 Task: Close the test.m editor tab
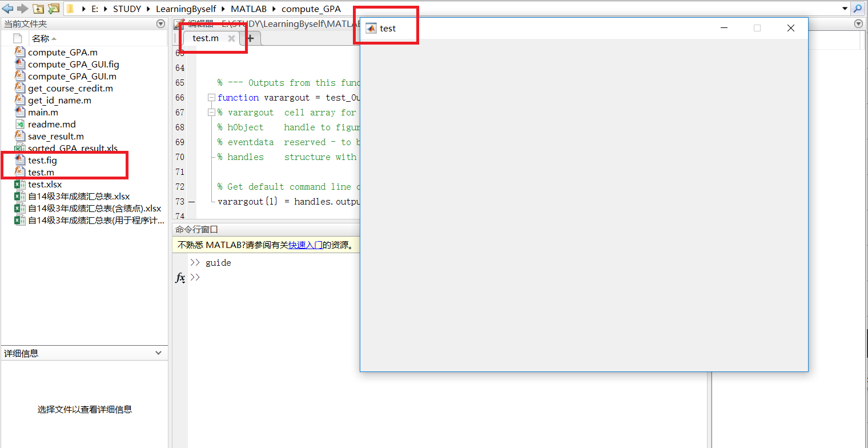pyautogui.click(x=231, y=38)
